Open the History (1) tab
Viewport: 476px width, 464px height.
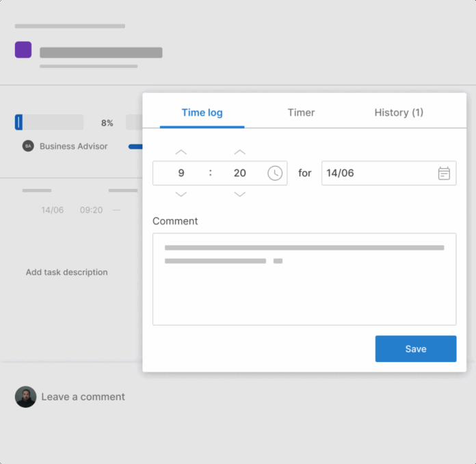click(399, 113)
